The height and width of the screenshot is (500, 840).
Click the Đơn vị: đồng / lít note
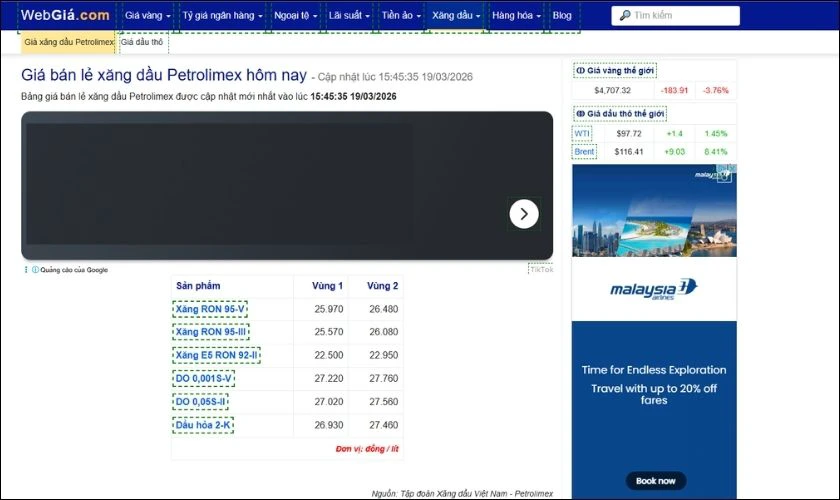tap(367, 449)
